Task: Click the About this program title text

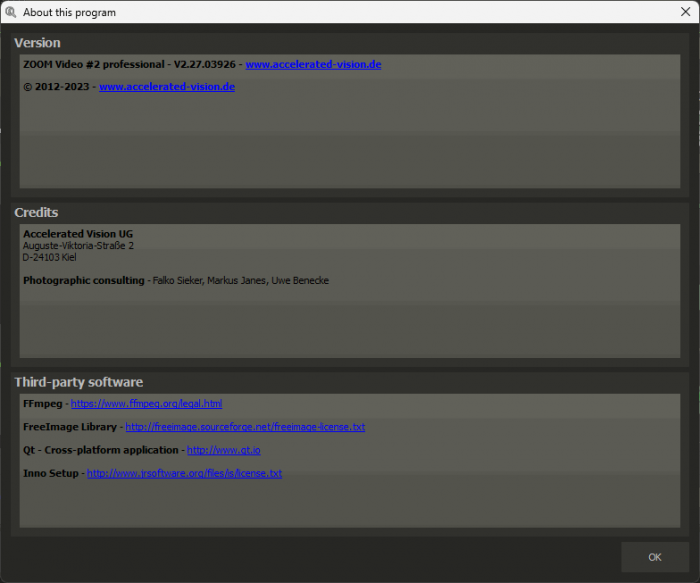Action: (69, 12)
